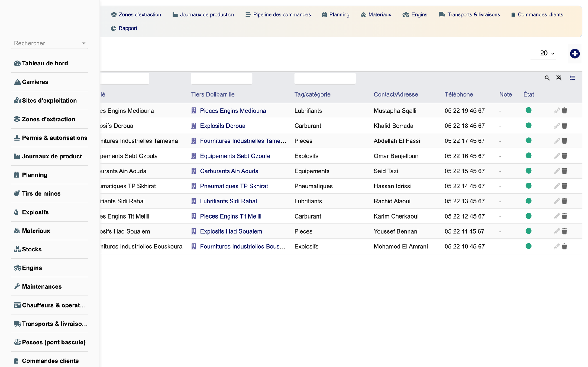
Task: Sort by the Téléphone column header
Action: pyautogui.click(x=459, y=94)
